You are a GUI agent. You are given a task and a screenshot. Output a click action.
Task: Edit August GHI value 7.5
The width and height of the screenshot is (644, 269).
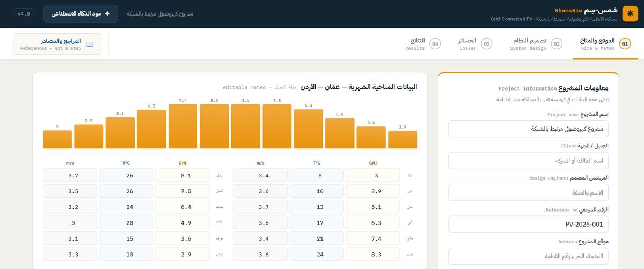click(x=182, y=191)
